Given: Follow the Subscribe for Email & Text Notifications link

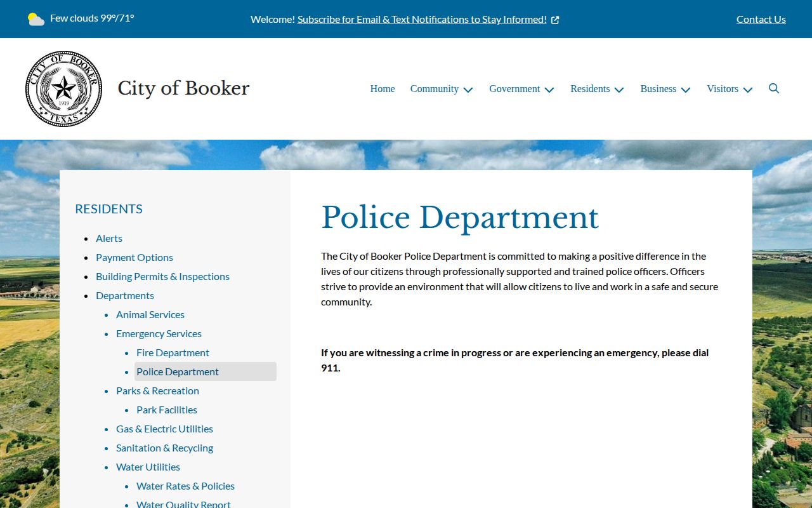Looking at the screenshot, I should point(422,19).
